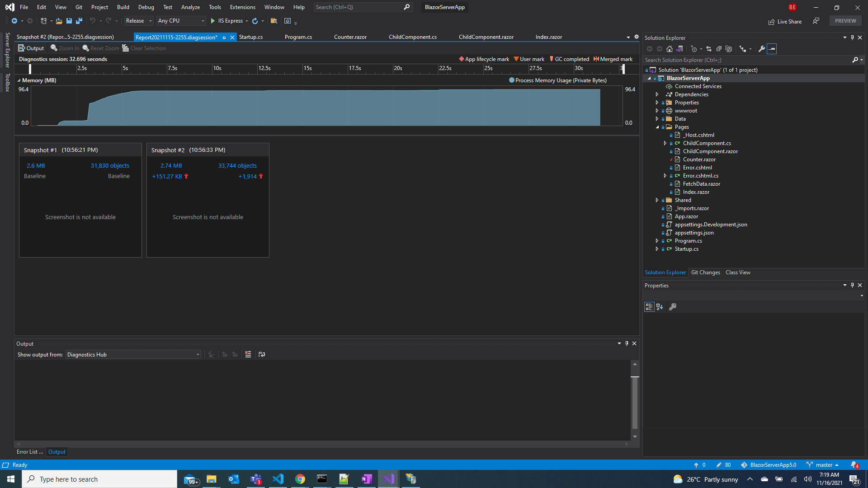Image resolution: width=868 pixels, height=488 pixels.
Task: Click the Collapse All icon in Solution Explorer
Action: point(719,49)
